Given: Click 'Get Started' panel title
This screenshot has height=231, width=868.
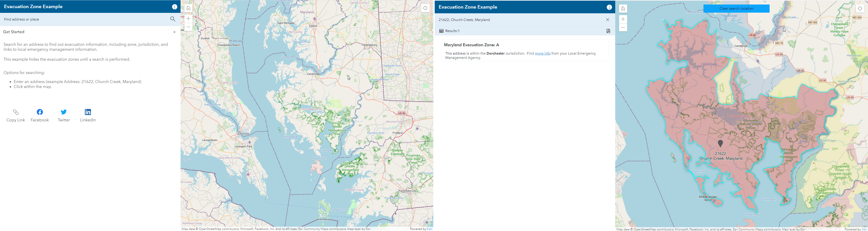Looking at the screenshot, I should pos(14,32).
